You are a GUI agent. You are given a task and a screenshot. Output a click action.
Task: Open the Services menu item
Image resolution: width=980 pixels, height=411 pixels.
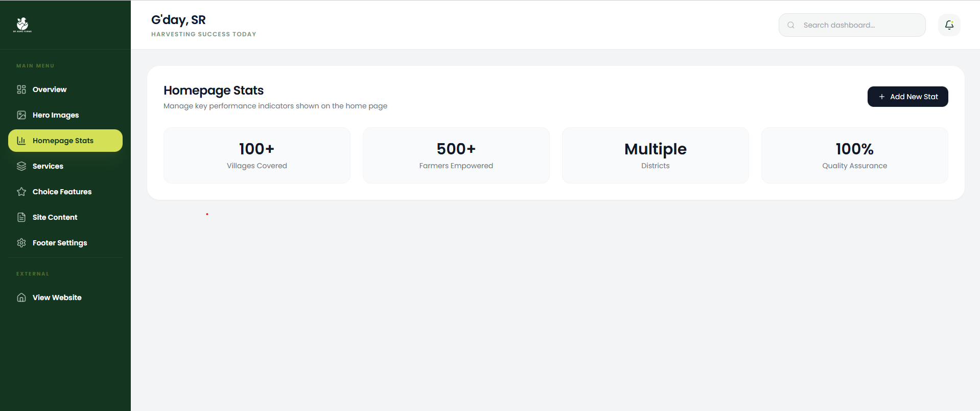(48, 166)
